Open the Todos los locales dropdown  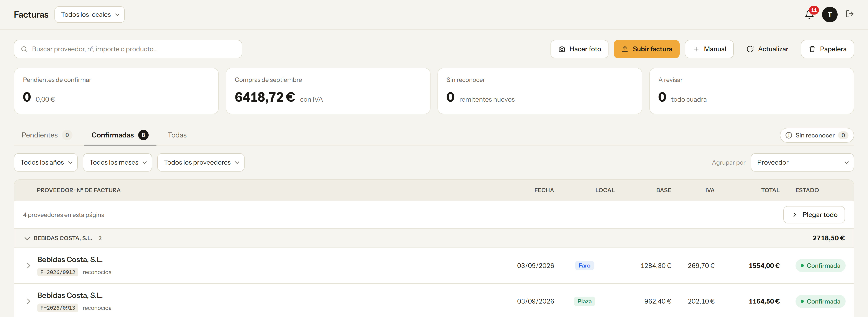point(90,15)
